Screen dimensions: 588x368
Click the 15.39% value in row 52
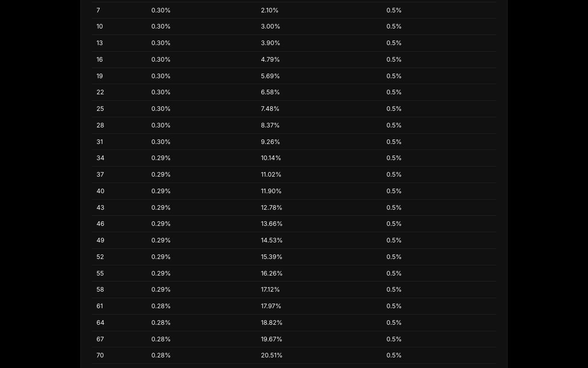coord(271,257)
